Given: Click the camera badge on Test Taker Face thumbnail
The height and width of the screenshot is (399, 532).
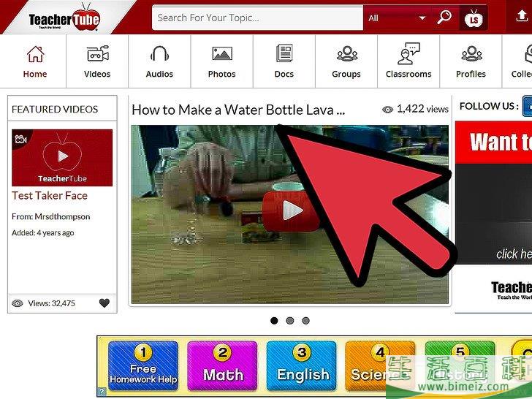Looking at the screenshot, I should click(x=20, y=138).
